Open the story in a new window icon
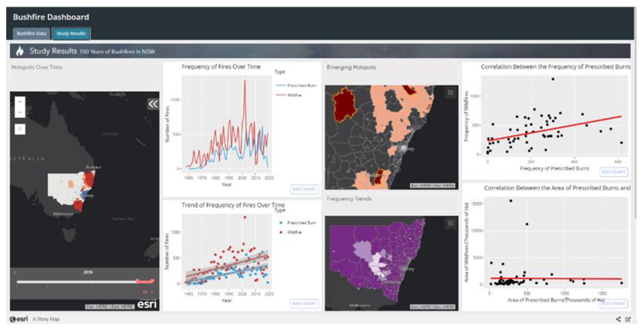Screen dimensions: 644x332 tap(628, 319)
